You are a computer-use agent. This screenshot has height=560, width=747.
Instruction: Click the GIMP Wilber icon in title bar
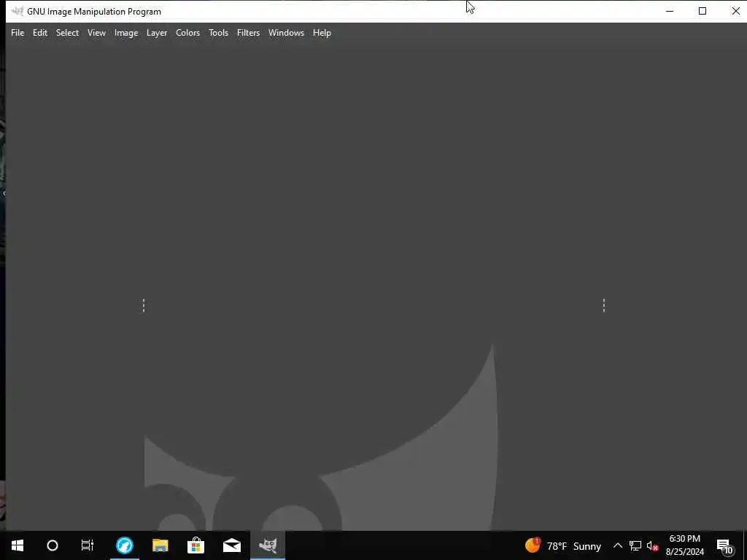coord(18,11)
